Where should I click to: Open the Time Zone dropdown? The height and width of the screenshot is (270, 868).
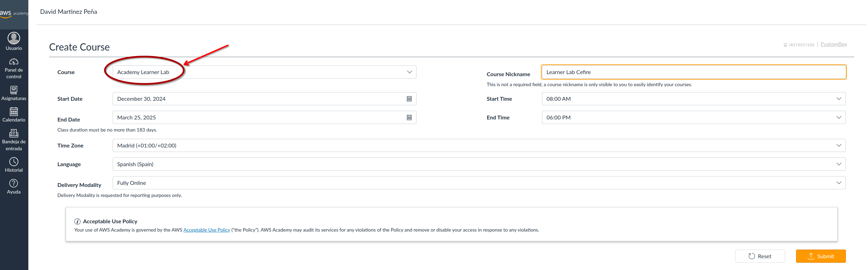click(838, 146)
